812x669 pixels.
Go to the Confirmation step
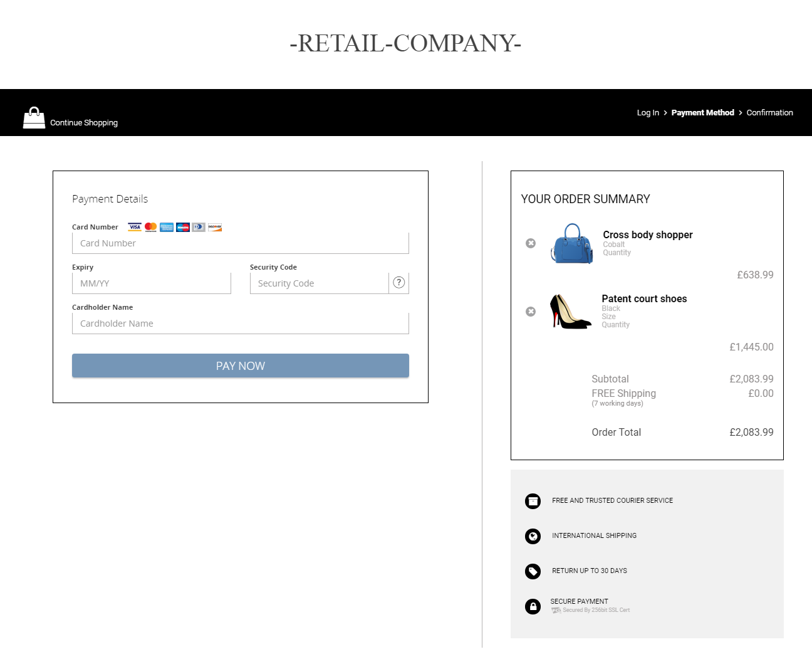tap(769, 113)
